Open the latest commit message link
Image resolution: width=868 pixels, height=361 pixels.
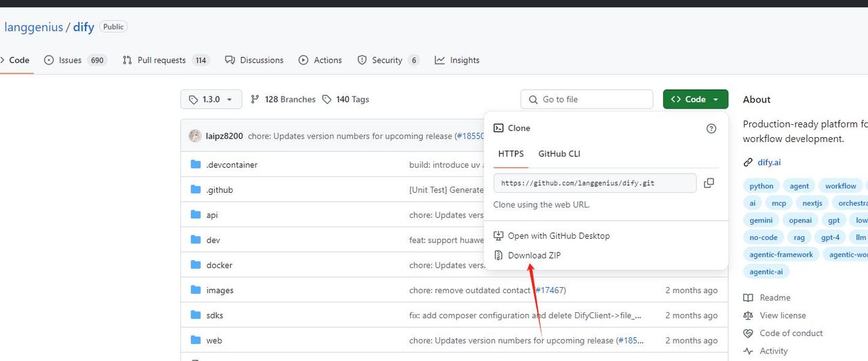click(x=350, y=136)
